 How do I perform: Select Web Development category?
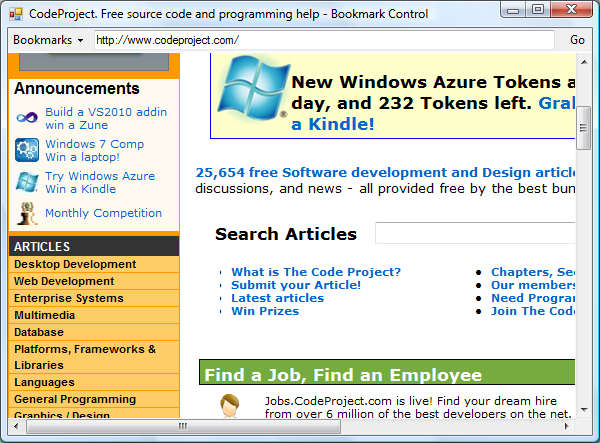[94, 281]
